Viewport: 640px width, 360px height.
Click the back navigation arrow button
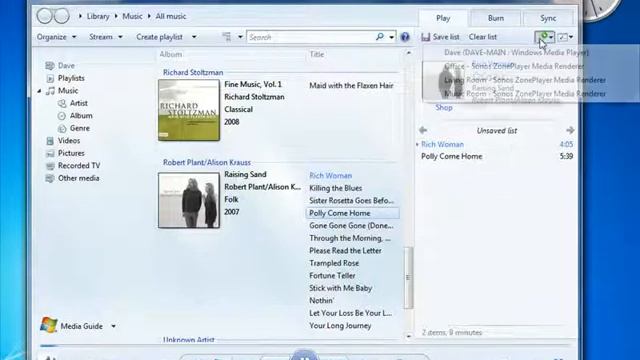click(44, 16)
